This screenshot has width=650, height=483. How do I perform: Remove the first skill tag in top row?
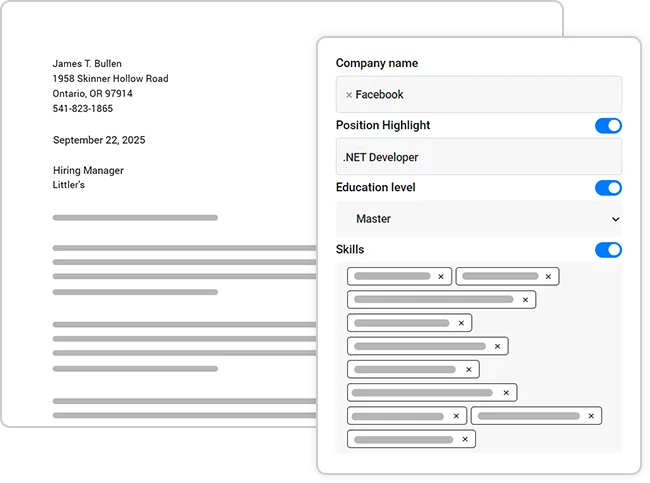pos(440,277)
